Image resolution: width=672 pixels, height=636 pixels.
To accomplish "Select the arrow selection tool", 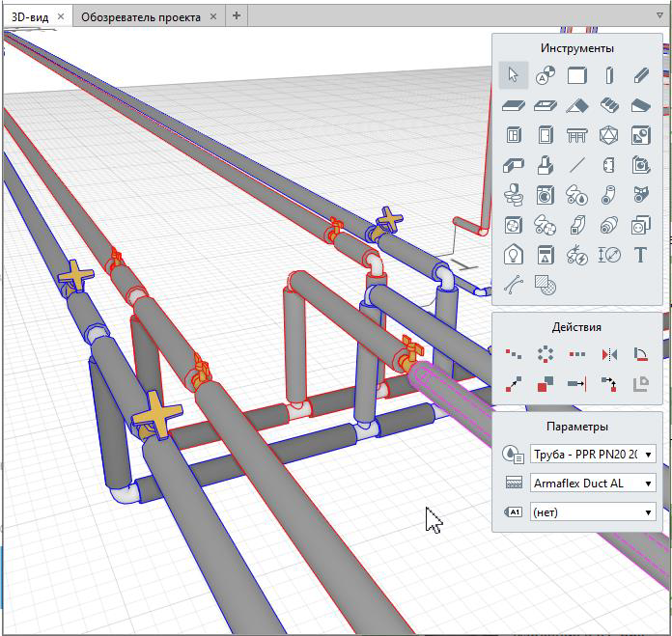I will coord(514,75).
